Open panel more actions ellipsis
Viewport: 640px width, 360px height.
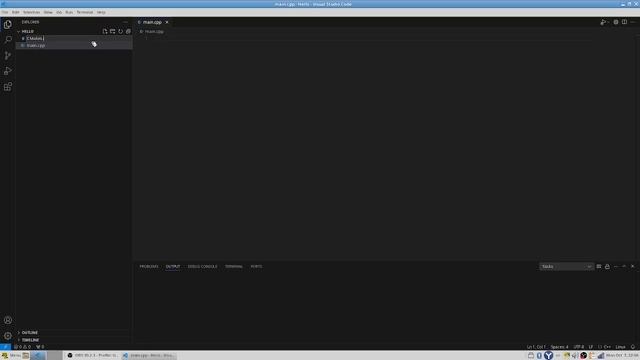click(616, 267)
